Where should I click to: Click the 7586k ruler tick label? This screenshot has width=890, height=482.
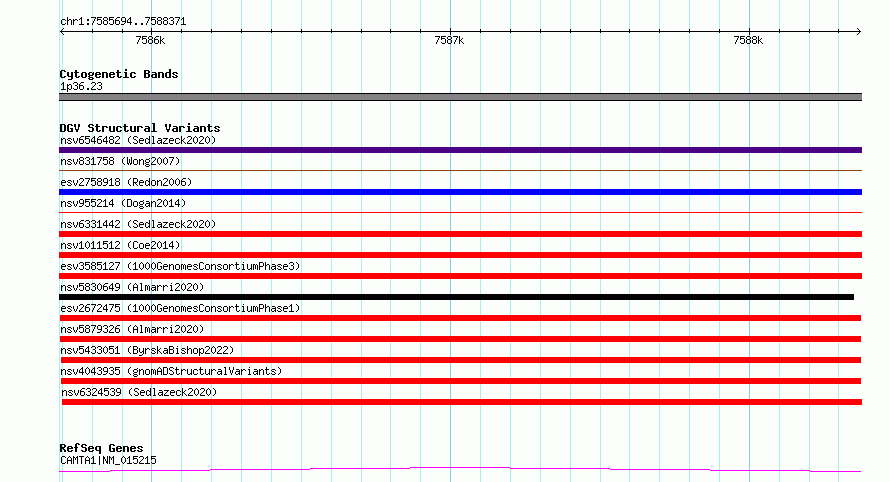coord(150,40)
